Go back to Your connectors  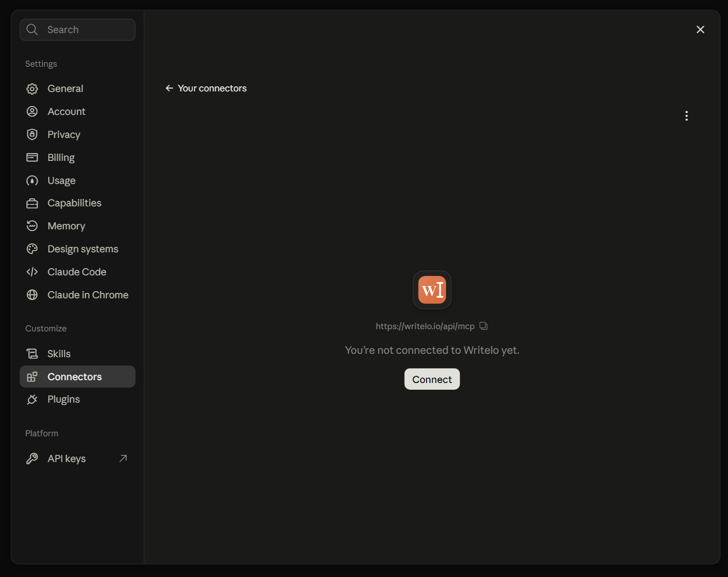[206, 88]
